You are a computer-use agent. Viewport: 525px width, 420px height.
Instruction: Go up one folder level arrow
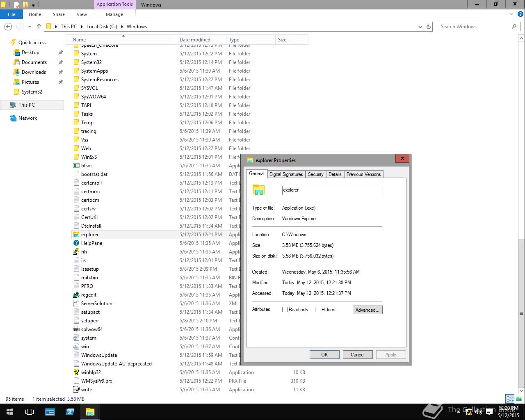pos(39,27)
